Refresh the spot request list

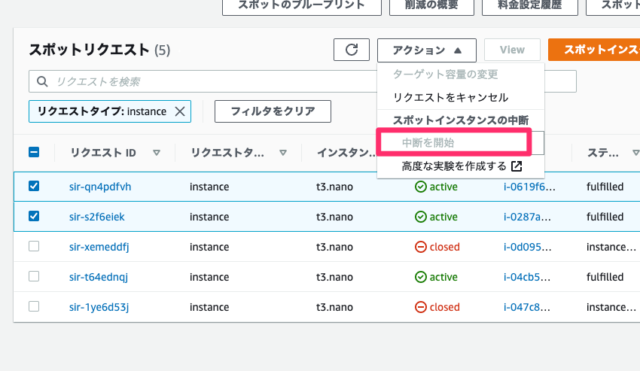tap(351, 50)
